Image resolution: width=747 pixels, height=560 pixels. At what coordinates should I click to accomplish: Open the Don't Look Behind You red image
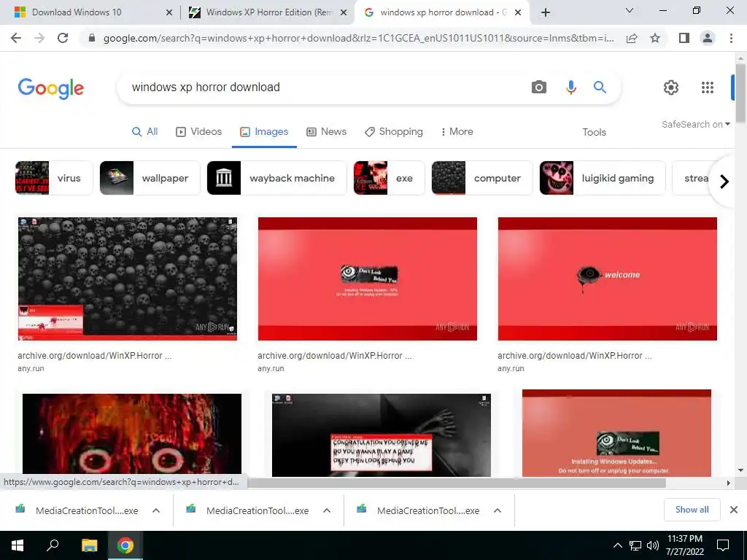click(x=368, y=279)
